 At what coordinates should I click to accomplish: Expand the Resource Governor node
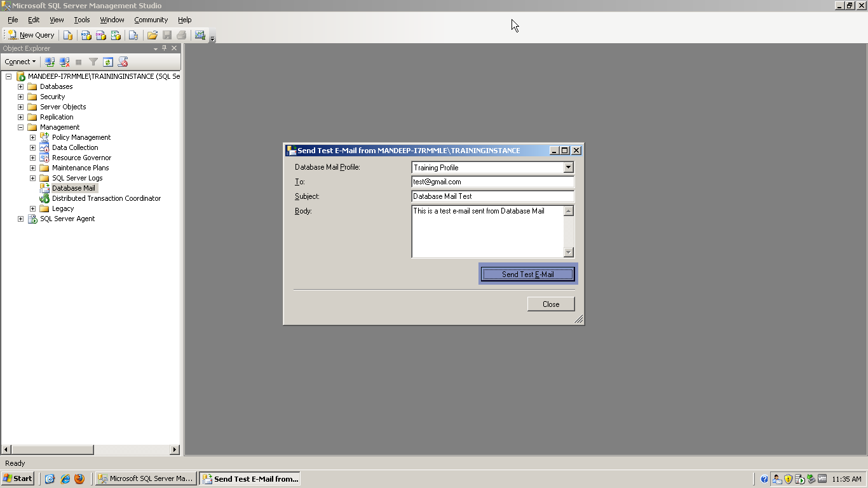point(32,158)
